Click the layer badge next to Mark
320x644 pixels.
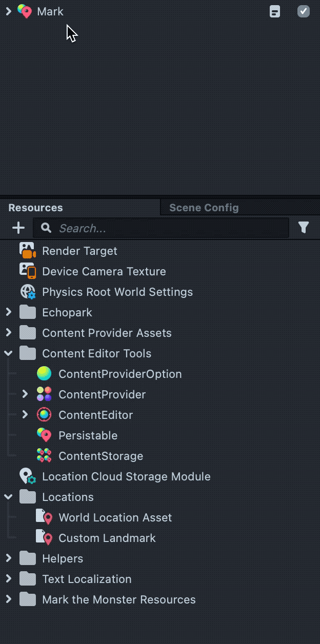[x=275, y=11]
